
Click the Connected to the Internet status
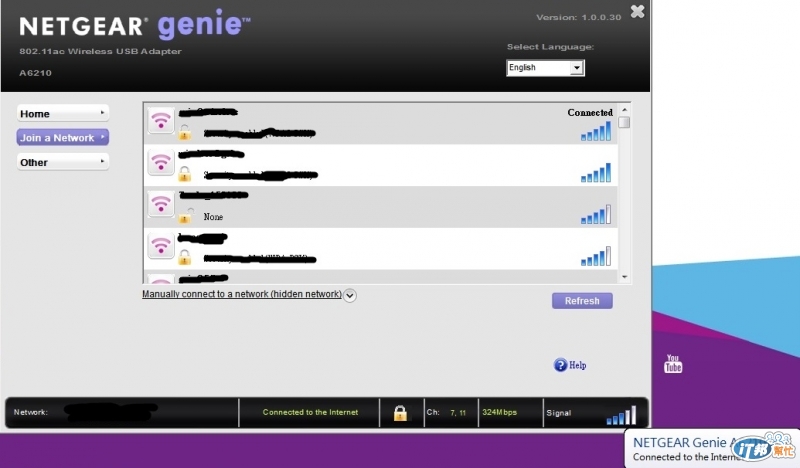tap(310, 412)
